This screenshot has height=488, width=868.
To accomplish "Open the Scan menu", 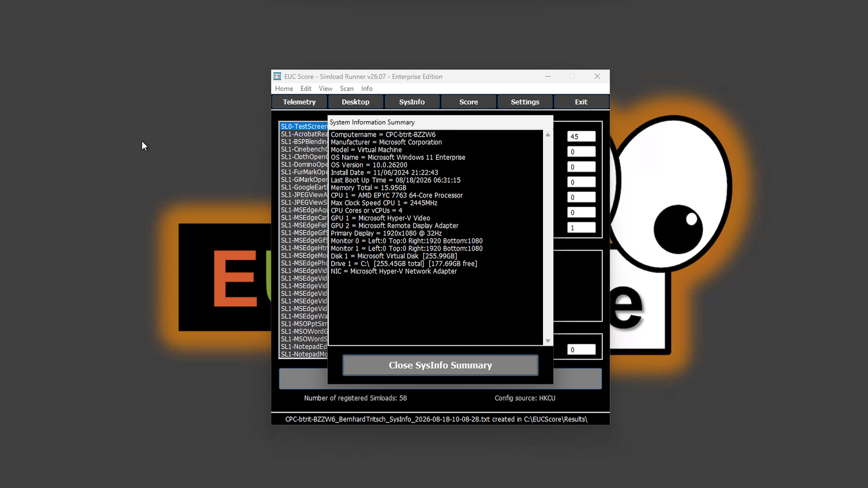I will pos(347,89).
